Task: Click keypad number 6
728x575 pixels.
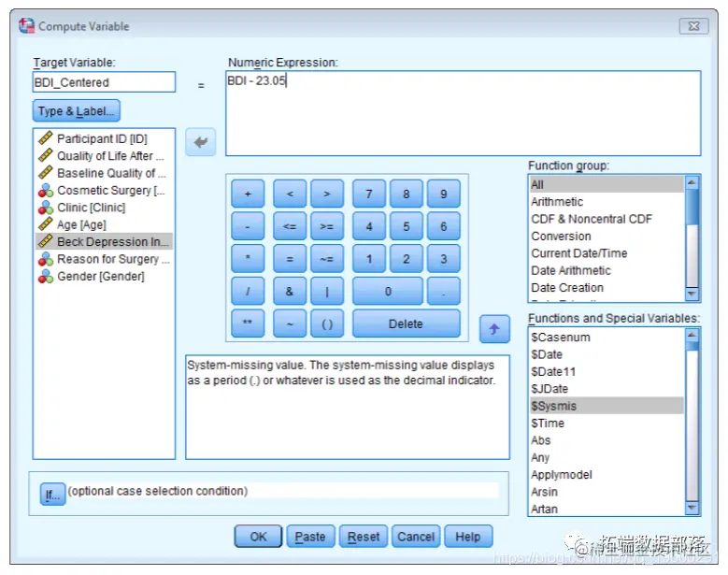Action: [443, 226]
